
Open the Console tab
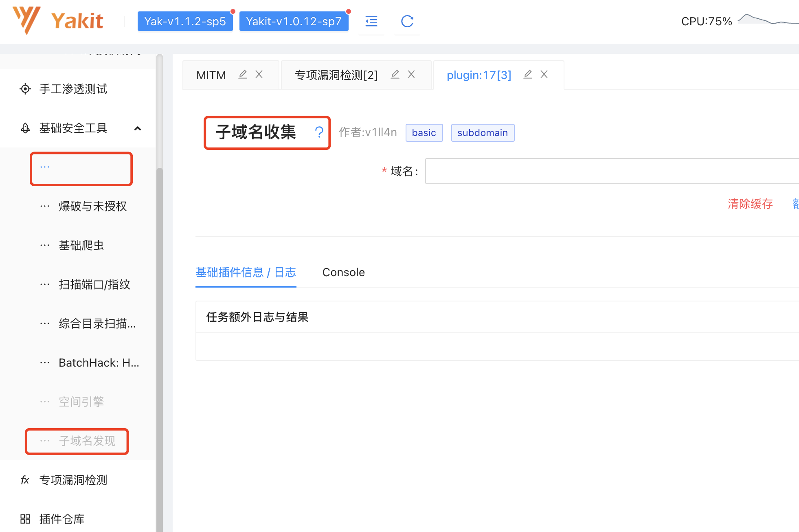click(344, 272)
